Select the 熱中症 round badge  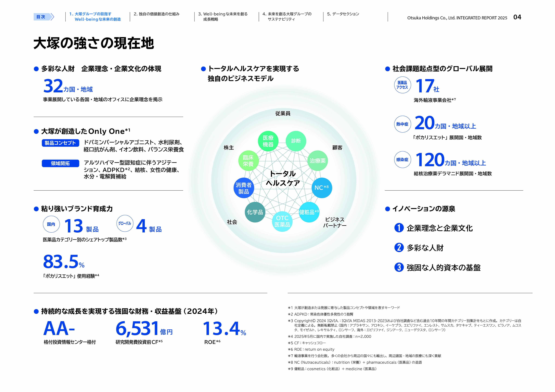402,124
